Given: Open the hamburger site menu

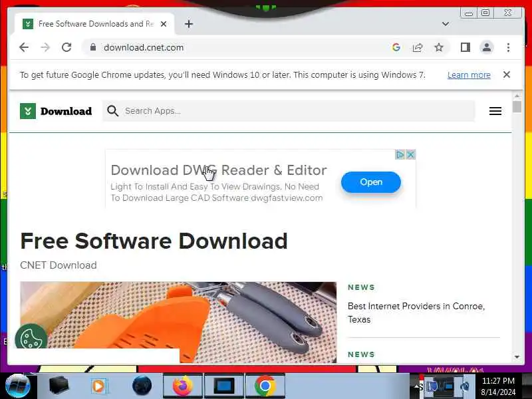Looking at the screenshot, I should [495, 111].
